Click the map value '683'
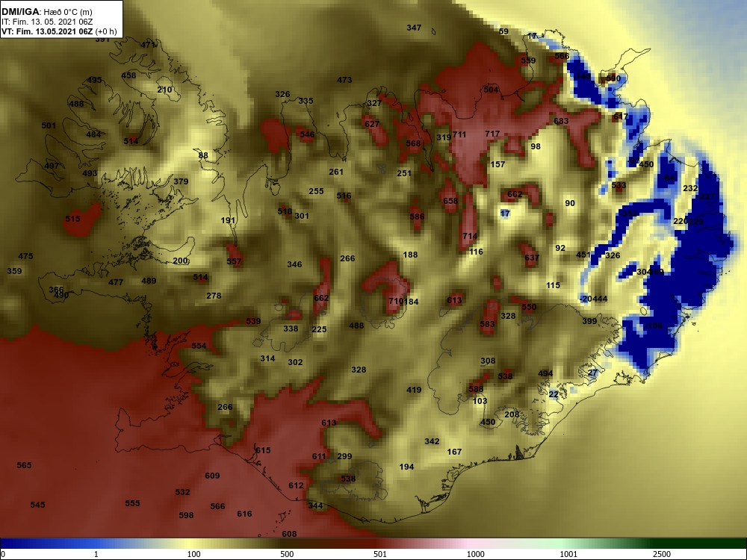The height and width of the screenshot is (560, 747). click(561, 121)
